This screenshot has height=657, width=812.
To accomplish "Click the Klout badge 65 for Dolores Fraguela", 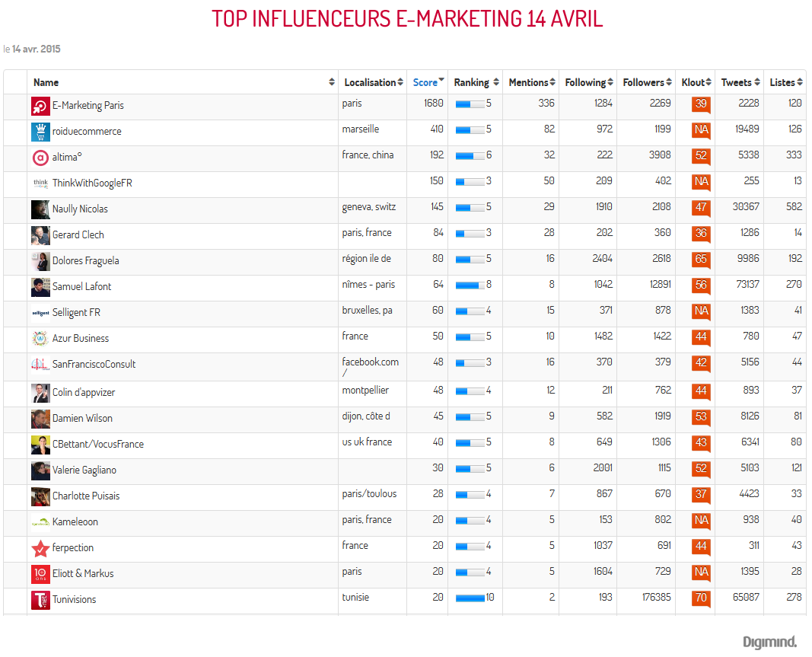I will coord(701,260).
